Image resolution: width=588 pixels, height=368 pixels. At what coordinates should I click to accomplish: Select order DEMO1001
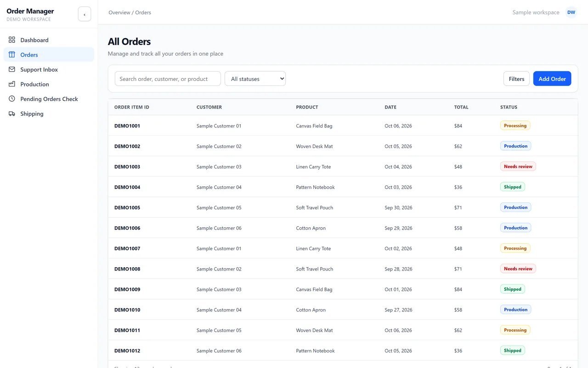click(127, 126)
